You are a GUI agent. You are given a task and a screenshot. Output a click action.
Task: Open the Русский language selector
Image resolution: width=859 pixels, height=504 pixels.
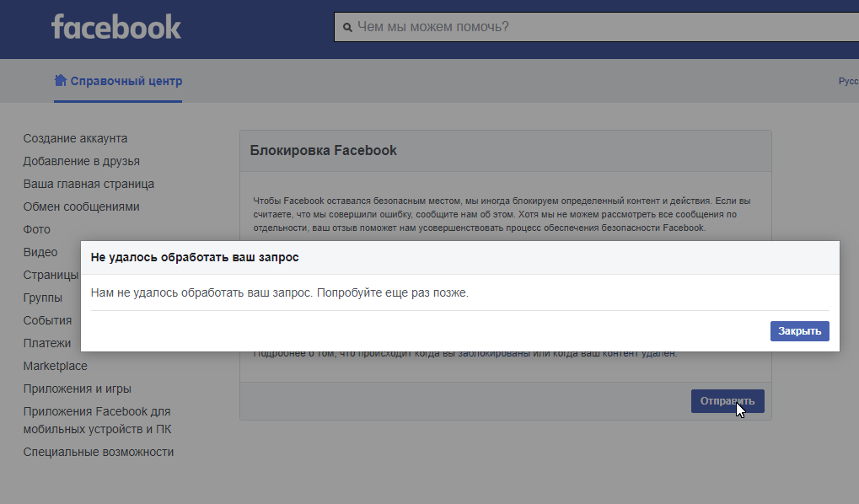click(848, 81)
